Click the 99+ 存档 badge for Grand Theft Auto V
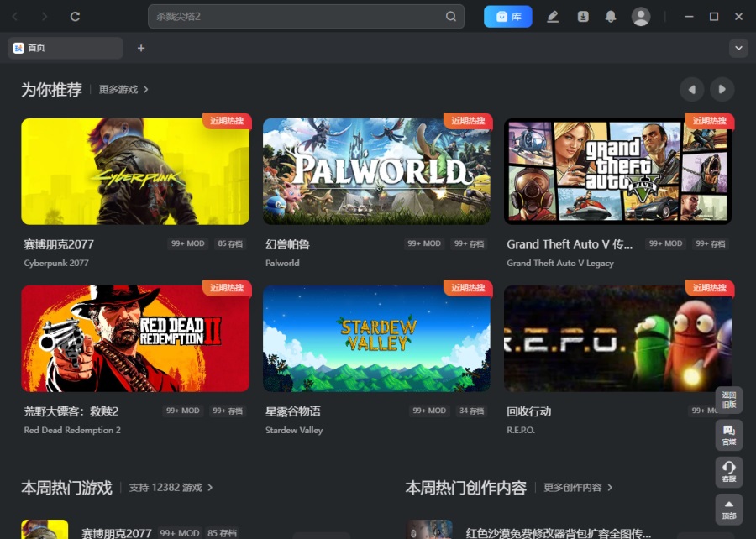 [710, 243]
